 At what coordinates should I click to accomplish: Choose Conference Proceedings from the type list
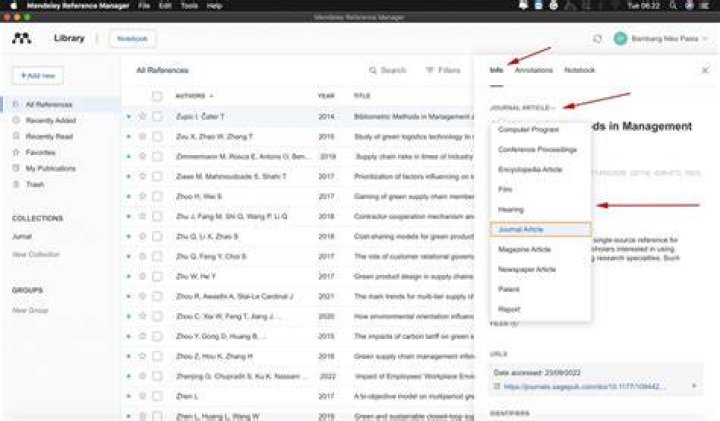pyautogui.click(x=537, y=150)
